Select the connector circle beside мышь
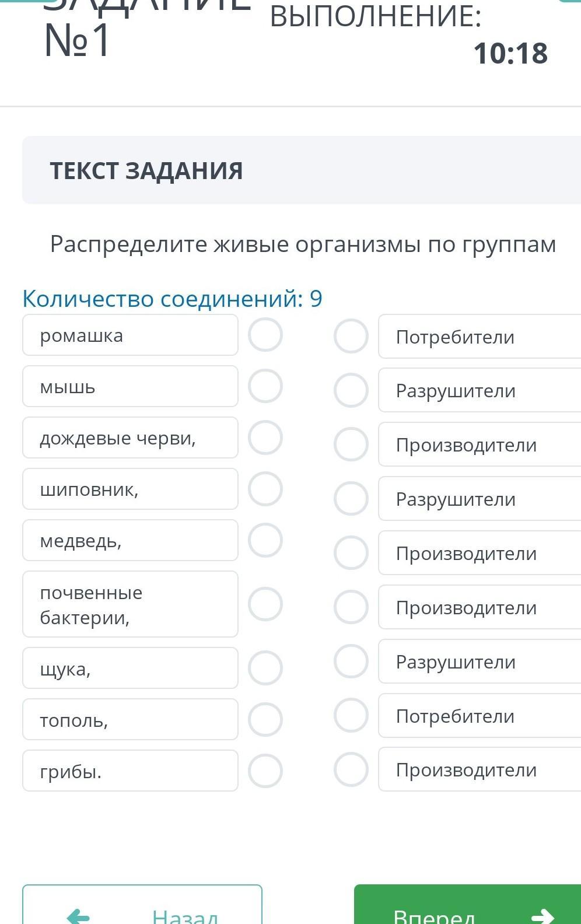This screenshot has height=924, width=581. pyautogui.click(x=265, y=386)
